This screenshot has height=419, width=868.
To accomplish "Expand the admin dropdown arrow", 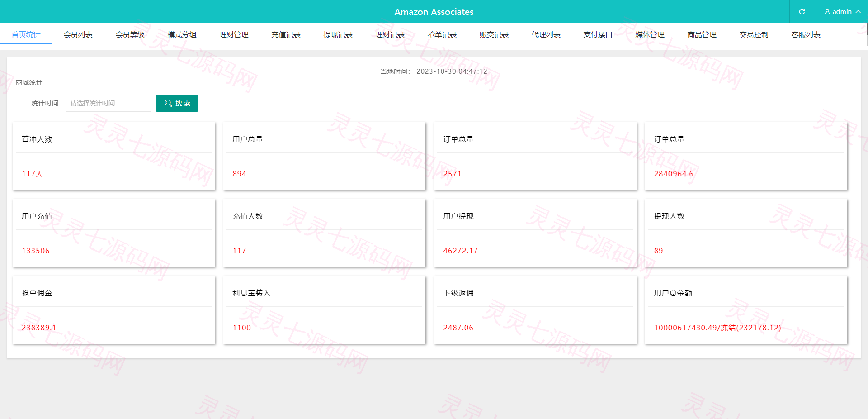I will coord(858,12).
